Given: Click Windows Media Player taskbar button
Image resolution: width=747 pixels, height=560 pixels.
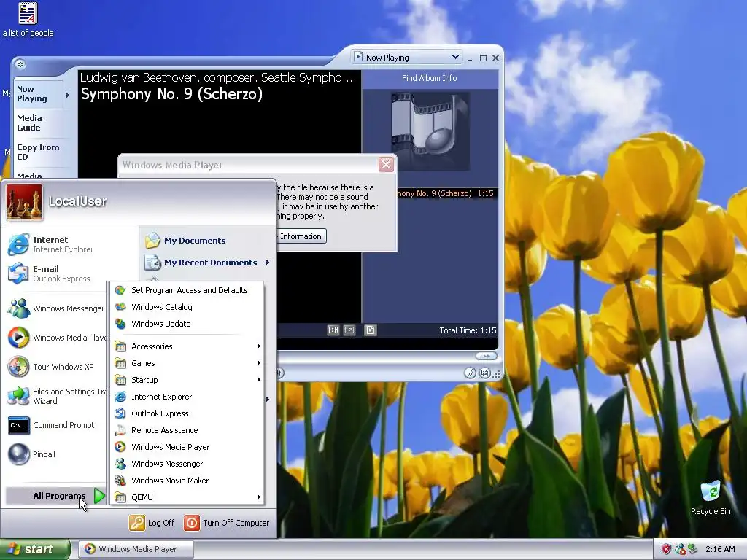Looking at the screenshot, I should [136, 549].
